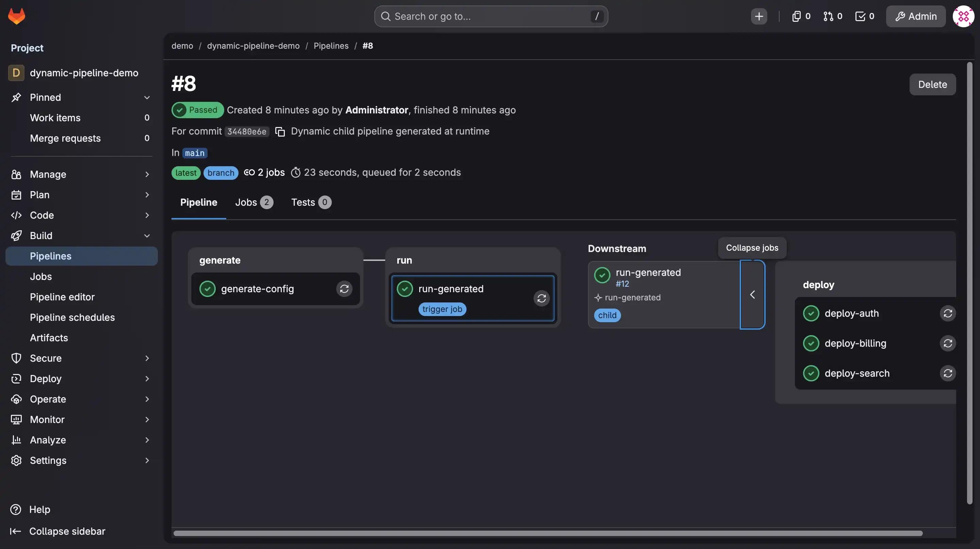Click the Pinned pin icon
Screen dimensions: 980x549
tap(16, 97)
